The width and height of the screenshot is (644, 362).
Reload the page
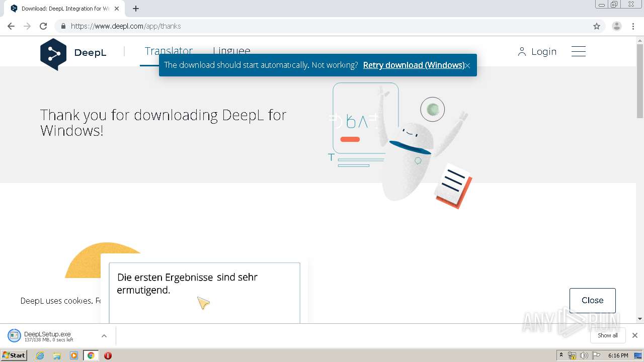click(43, 26)
